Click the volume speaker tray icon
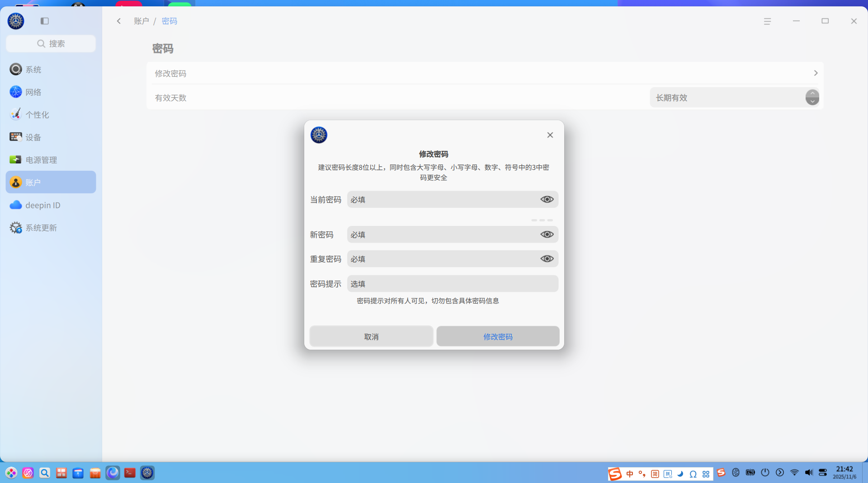The width and height of the screenshot is (868, 483). click(809, 473)
